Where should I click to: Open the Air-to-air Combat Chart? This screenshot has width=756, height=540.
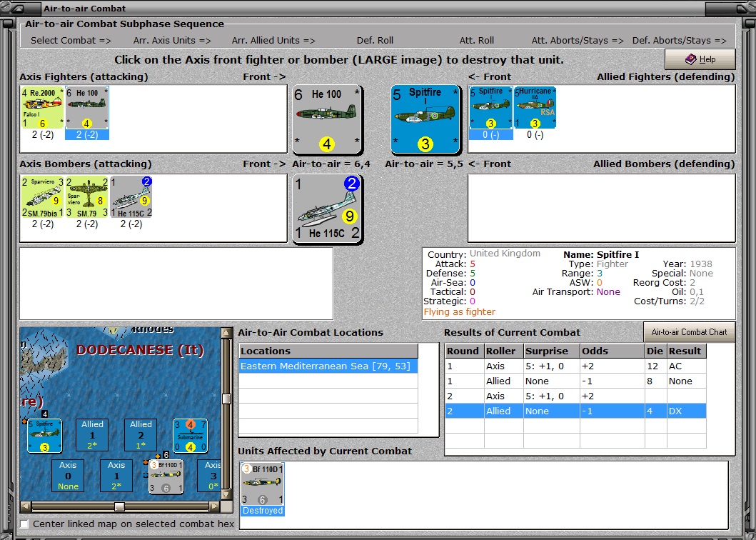pyautogui.click(x=688, y=332)
